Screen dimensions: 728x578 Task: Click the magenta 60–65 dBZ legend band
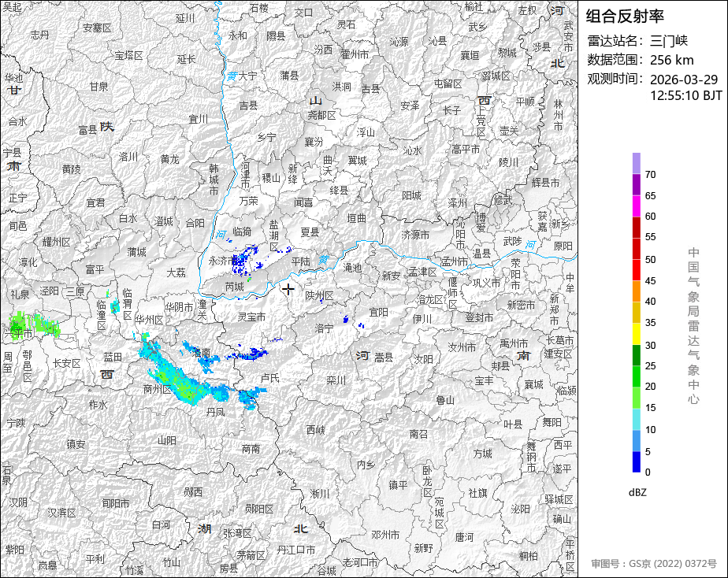coord(636,206)
